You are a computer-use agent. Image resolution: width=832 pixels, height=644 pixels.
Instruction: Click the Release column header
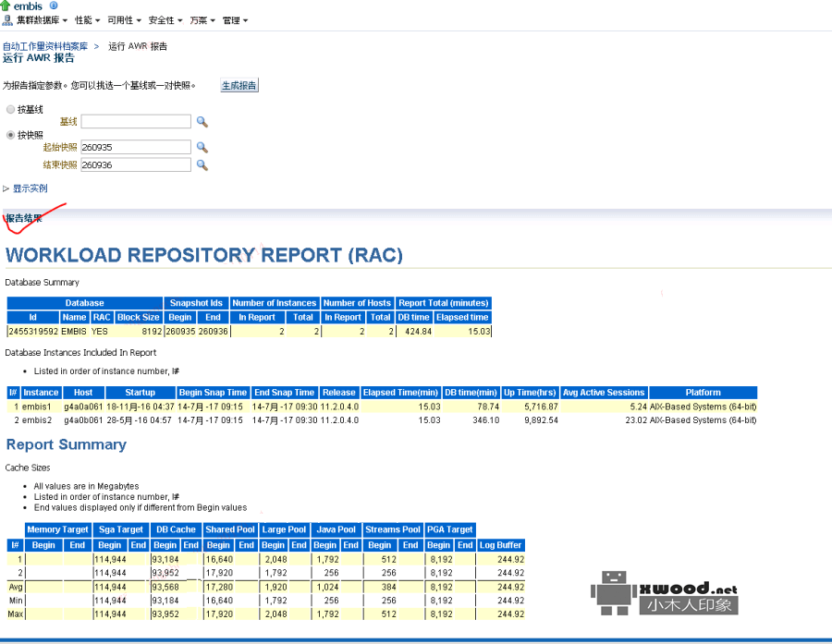pyautogui.click(x=339, y=393)
